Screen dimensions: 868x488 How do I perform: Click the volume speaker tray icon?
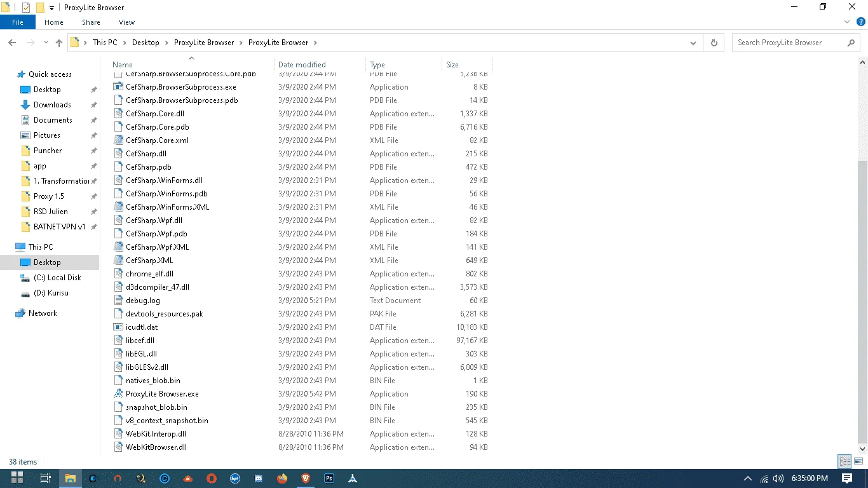778,478
